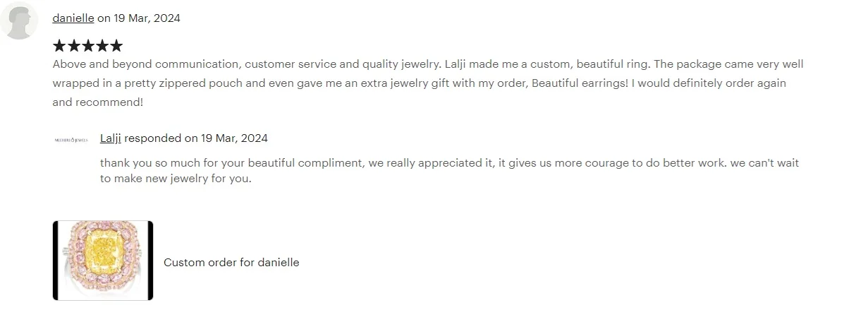
Task: Click the first review star
Action: coord(59,47)
